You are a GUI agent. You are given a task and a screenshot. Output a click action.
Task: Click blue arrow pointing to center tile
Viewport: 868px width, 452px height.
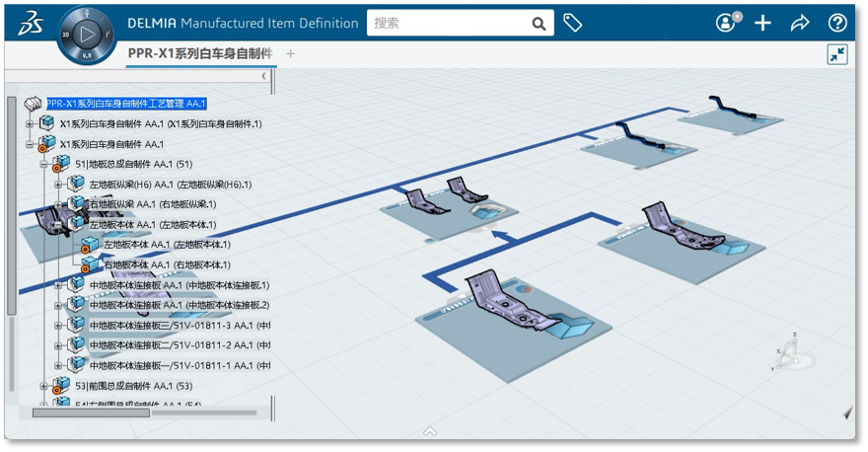[501, 236]
